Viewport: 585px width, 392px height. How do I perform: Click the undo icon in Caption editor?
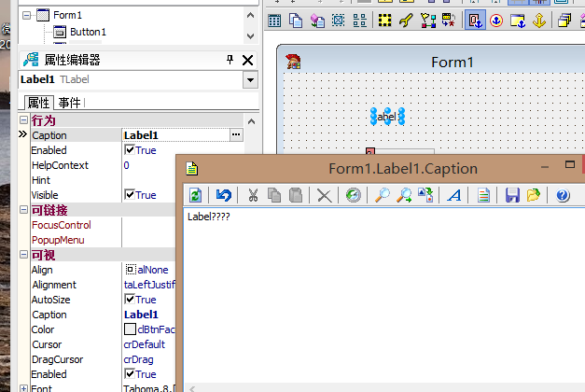(223, 195)
